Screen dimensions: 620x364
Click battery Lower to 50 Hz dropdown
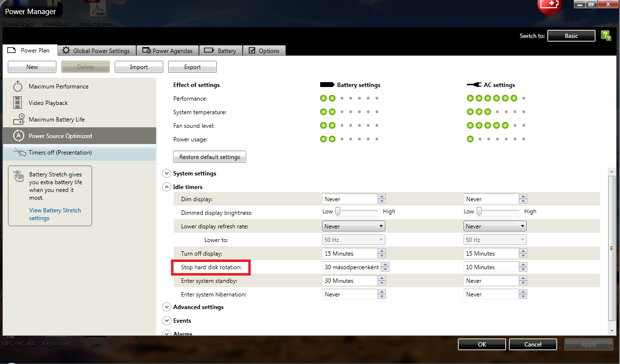coord(354,240)
